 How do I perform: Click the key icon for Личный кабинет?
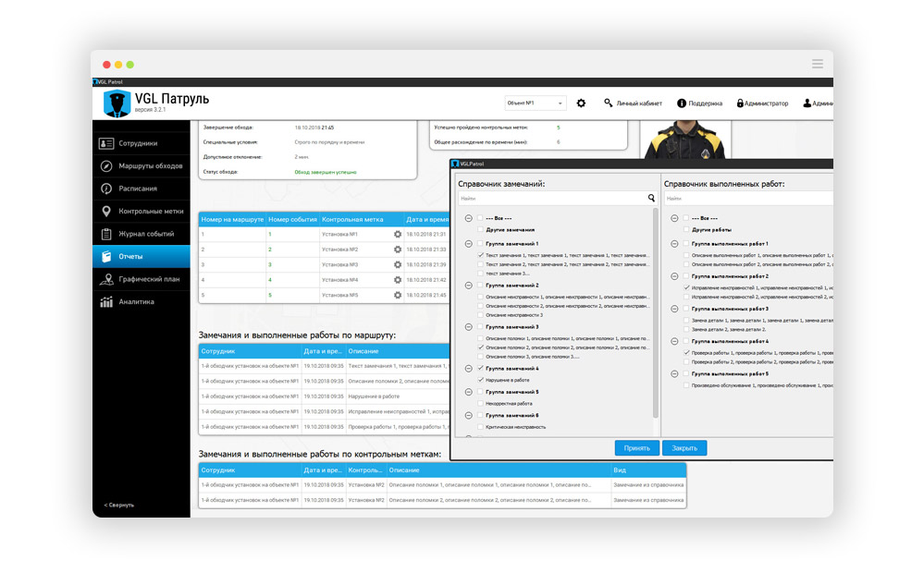coord(609,104)
